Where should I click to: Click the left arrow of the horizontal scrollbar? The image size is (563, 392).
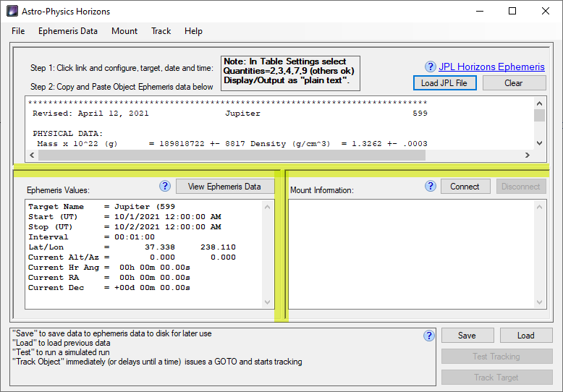[x=33, y=155]
